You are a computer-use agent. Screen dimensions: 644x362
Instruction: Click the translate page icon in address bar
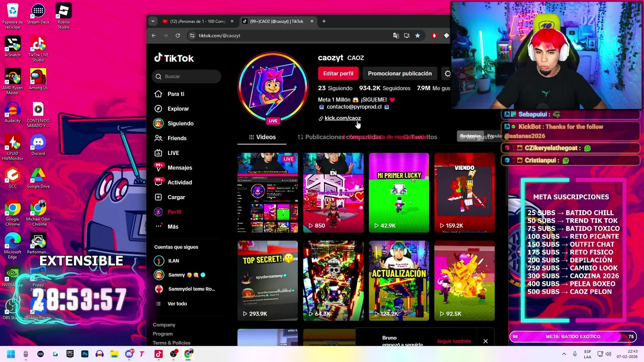396,36
